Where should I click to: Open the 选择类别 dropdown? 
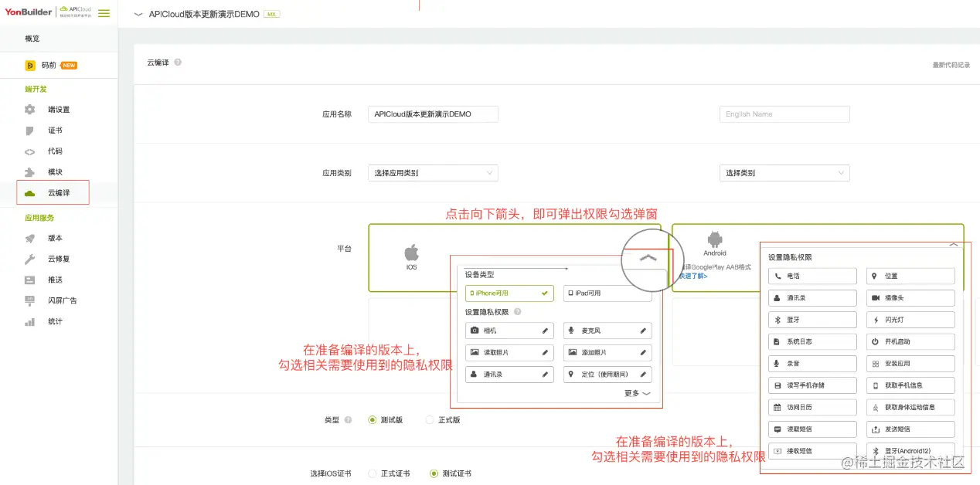click(784, 173)
